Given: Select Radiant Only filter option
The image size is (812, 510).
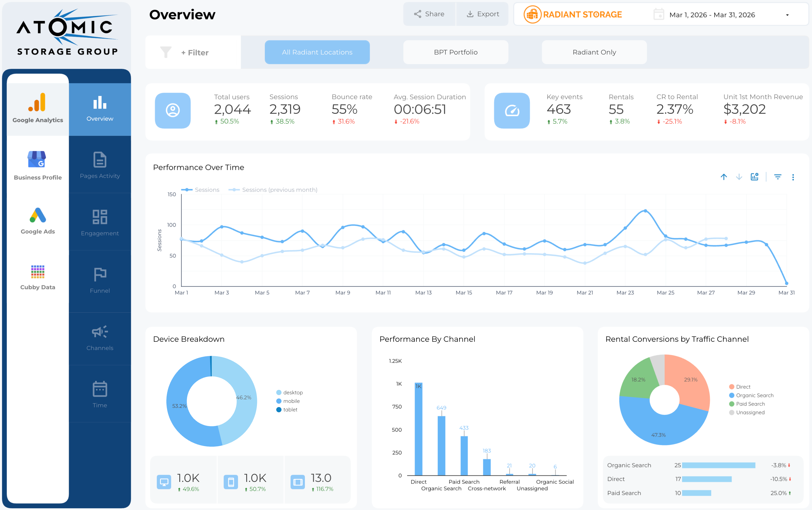Looking at the screenshot, I should pos(594,52).
